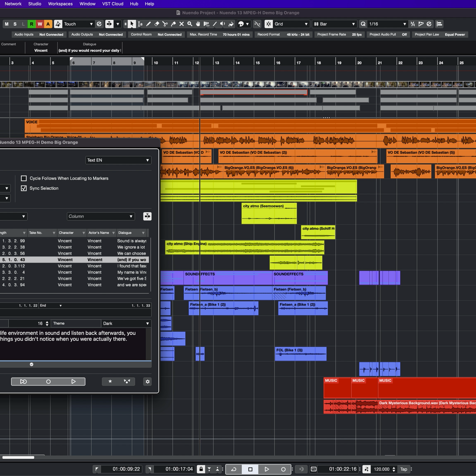Open the Grid snap type dropdown

(291, 24)
